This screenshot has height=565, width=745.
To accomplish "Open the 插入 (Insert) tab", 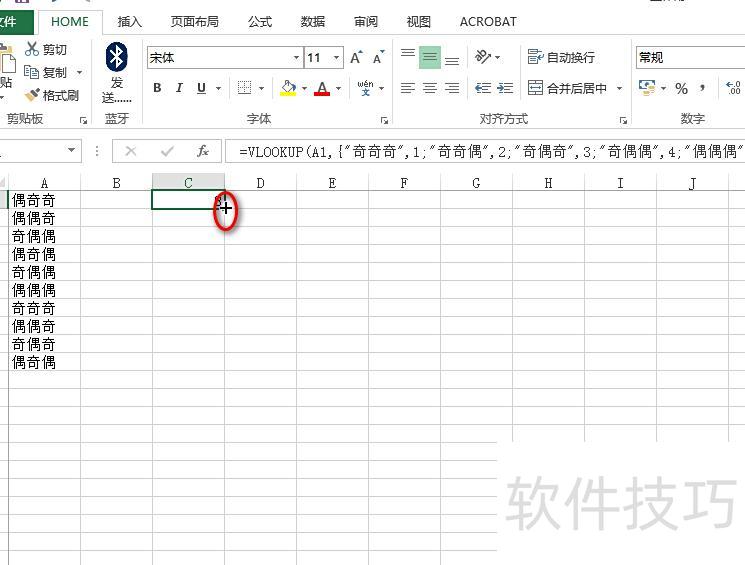I will tap(129, 22).
